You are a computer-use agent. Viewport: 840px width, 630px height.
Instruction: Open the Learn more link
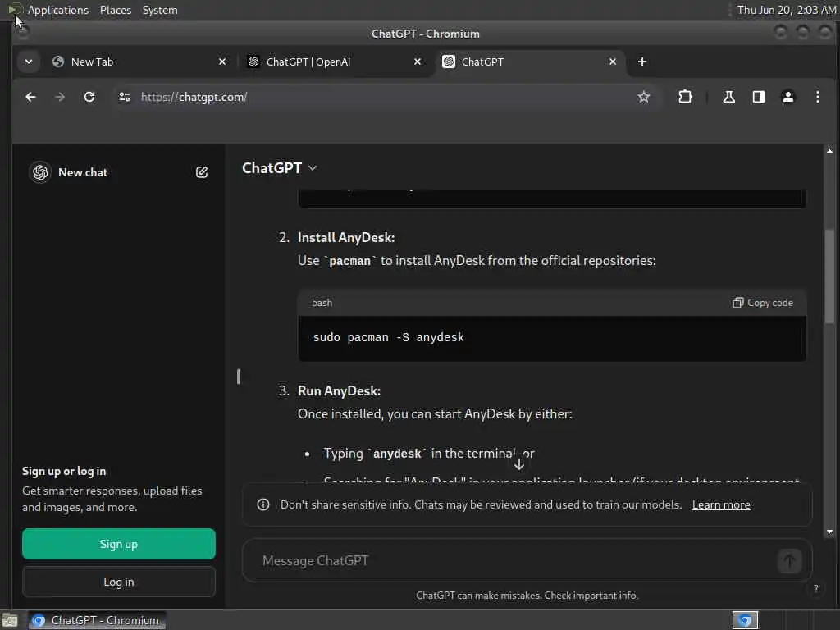pos(721,504)
